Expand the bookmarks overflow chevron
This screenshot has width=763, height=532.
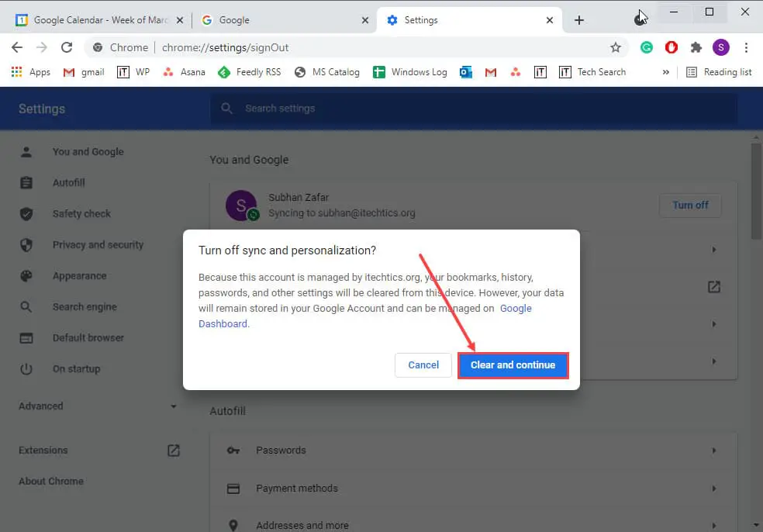(665, 72)
